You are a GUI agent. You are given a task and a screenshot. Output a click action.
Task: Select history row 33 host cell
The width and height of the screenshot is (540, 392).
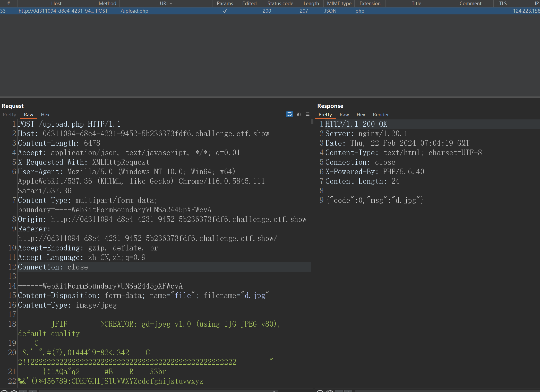tap(56, 11)
